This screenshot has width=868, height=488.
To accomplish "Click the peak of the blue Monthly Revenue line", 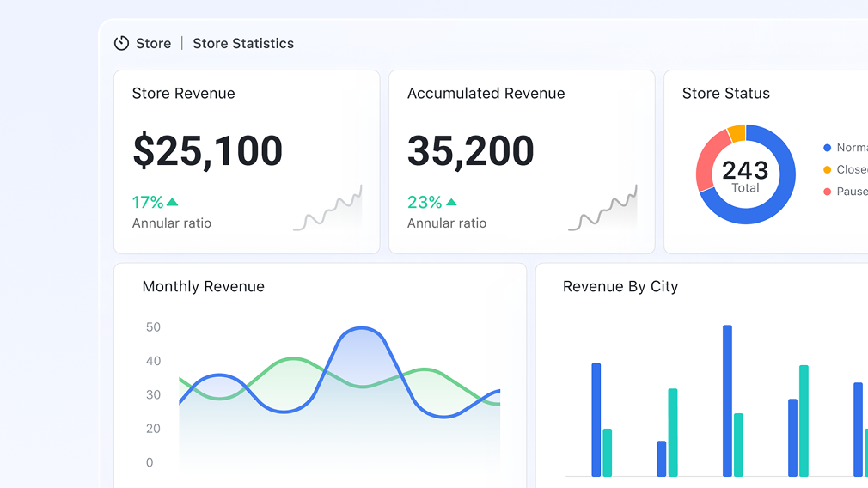I will pos(362,328).
